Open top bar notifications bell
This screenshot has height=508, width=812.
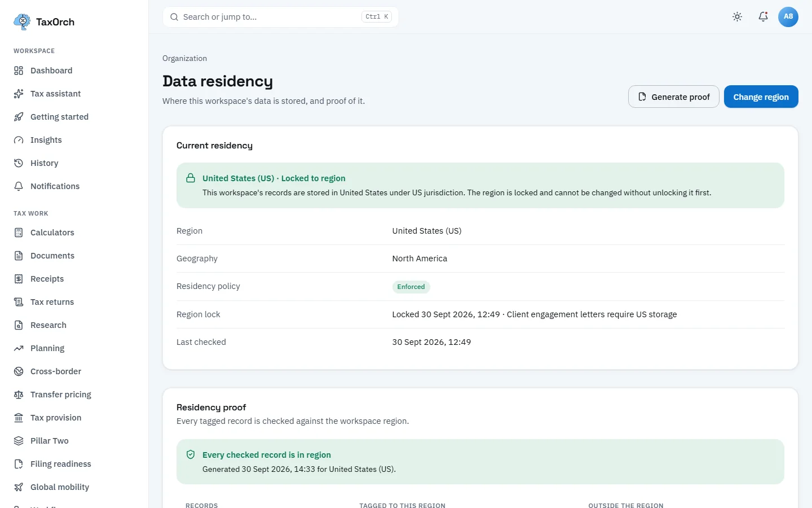(x=763, y=17)
